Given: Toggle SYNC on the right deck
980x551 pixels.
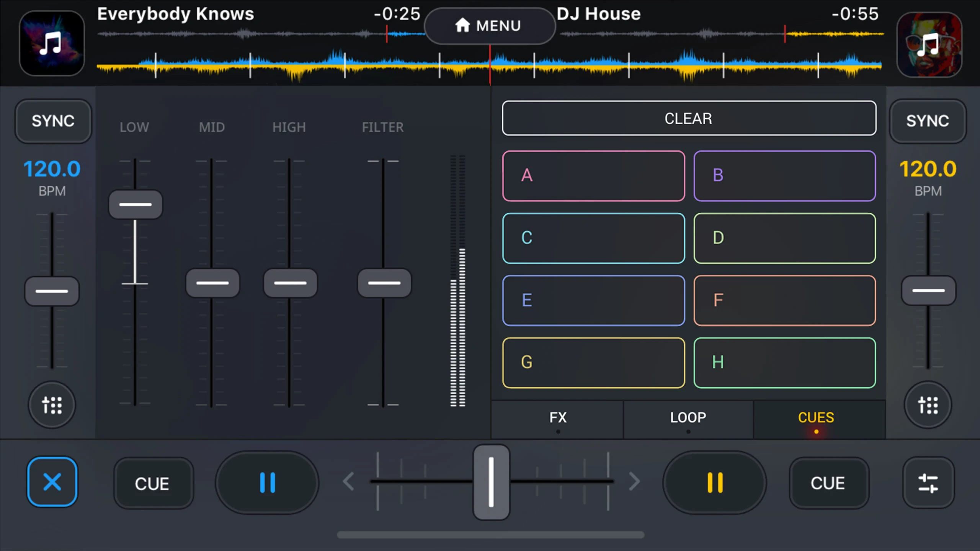Looking at the screenshot, I should tap(928, 121).
